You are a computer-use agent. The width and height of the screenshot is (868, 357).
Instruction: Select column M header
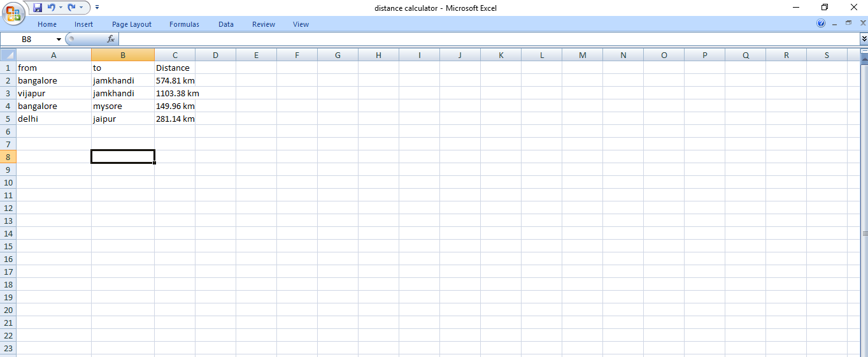(583, 55)
